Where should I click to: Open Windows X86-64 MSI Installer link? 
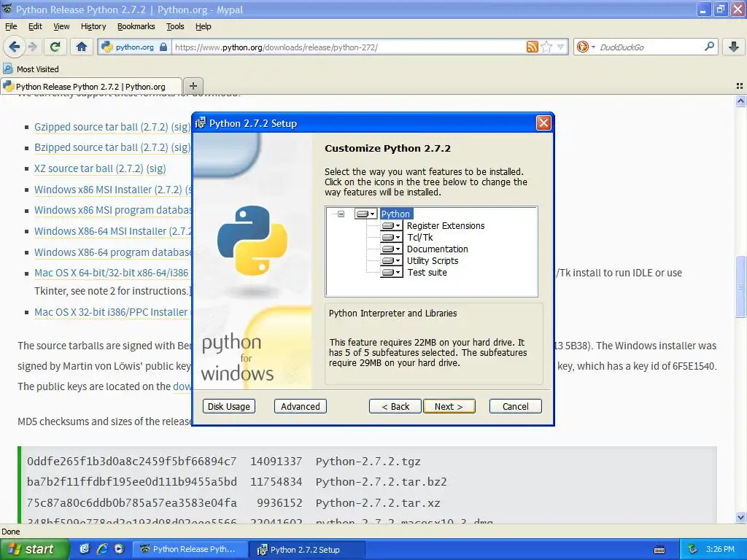pos(113,231)
